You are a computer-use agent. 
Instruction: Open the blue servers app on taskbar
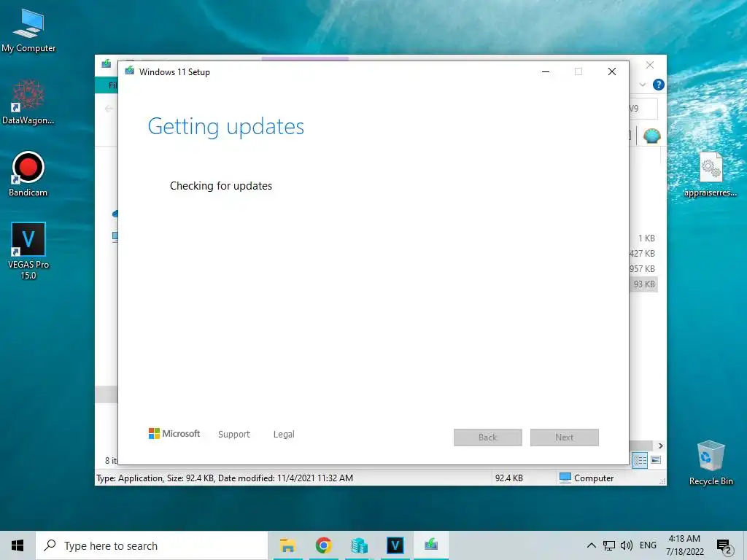pyautogui.click(x=359, y=545)
